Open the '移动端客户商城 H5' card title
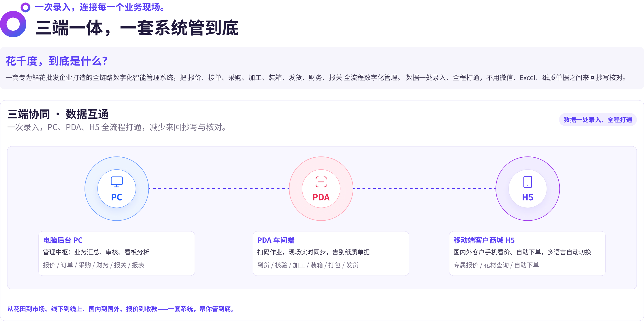 [484, 240]
